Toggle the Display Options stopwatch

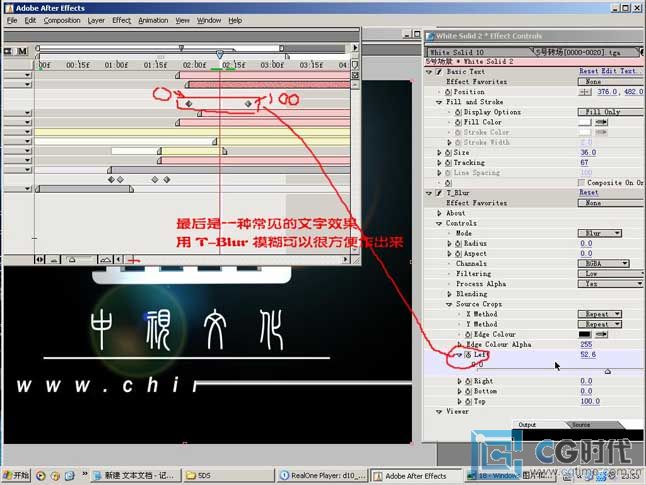pyautogui.click(x=458, y=112)
